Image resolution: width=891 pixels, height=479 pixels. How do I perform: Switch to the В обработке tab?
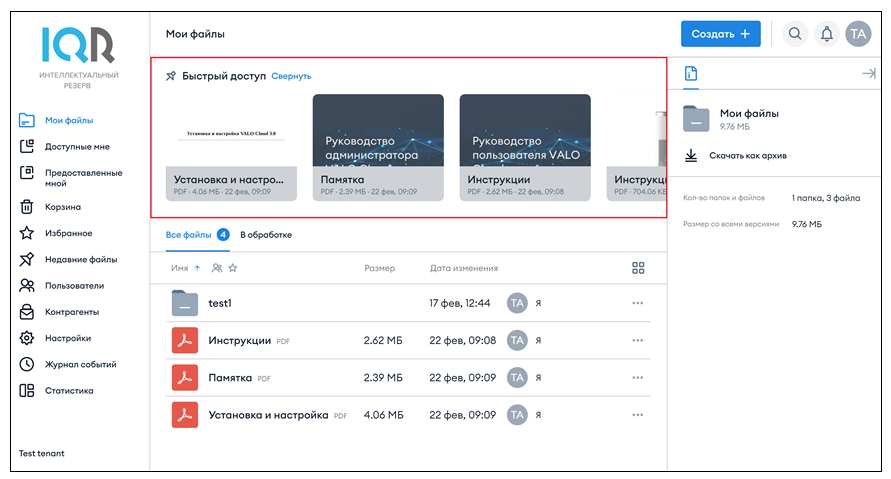point(266,234)
